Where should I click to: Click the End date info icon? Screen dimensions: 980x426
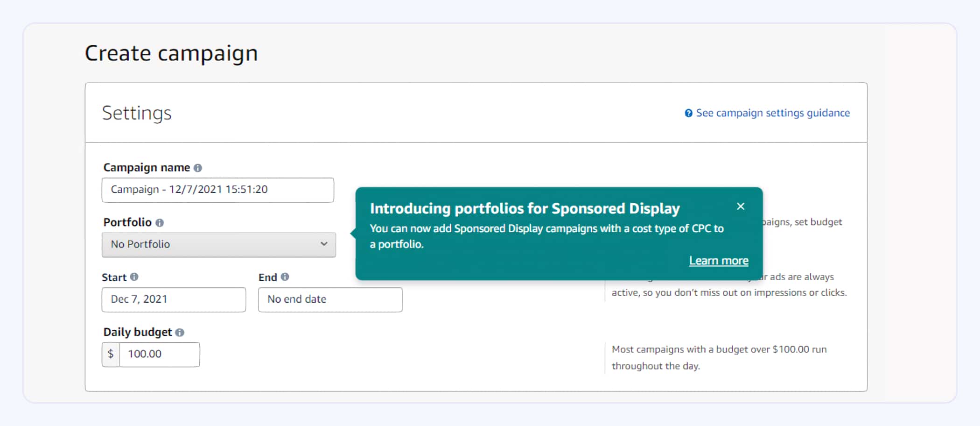(x=285, y=277)
